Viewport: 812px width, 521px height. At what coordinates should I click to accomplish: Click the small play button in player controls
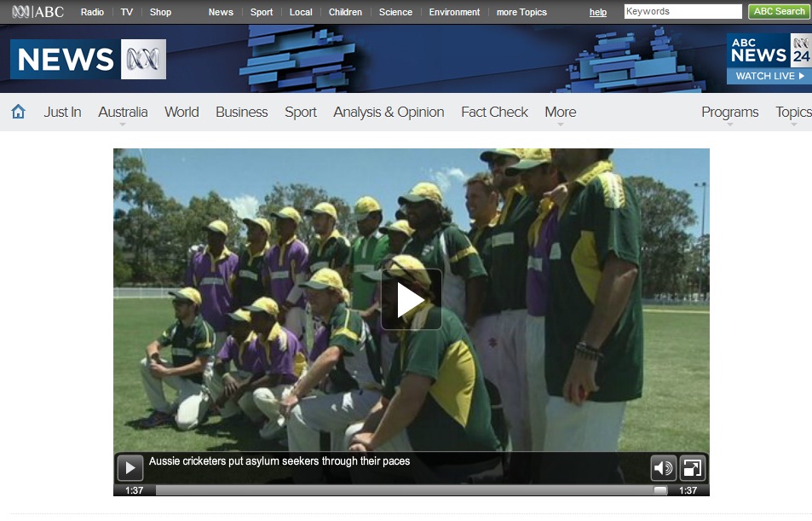click(x=130, y=467)
